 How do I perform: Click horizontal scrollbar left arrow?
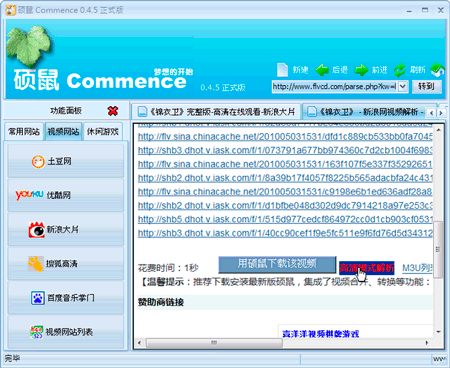(x=140, y=343)
